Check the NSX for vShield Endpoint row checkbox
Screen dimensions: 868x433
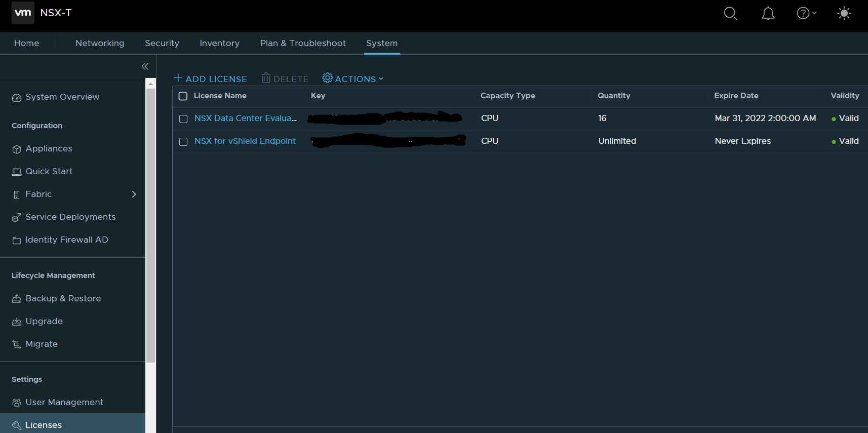pos(183,142)
